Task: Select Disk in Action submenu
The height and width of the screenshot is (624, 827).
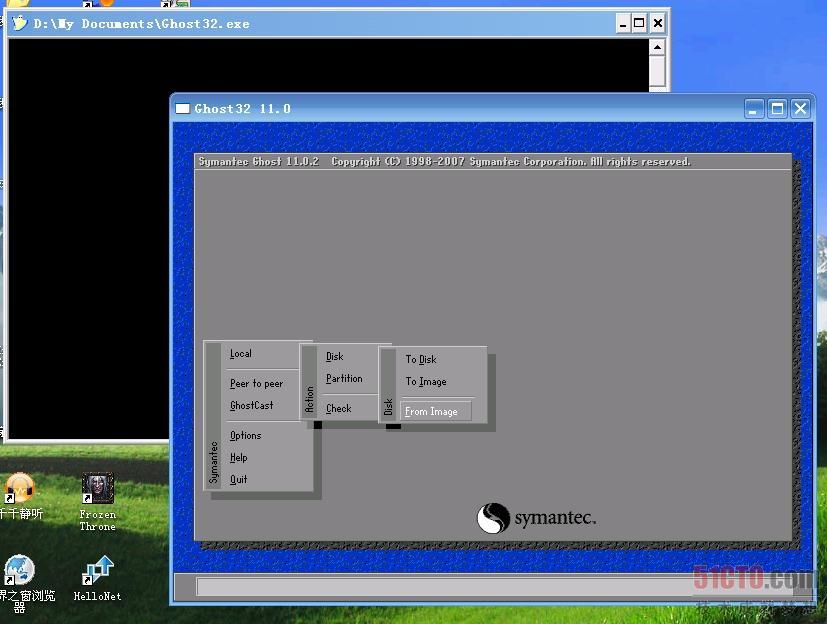Action: pyautogui.click(x=334, y=357)
